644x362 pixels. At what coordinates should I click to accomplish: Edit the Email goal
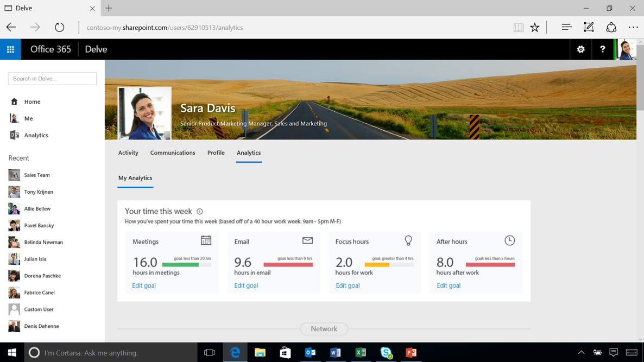tap(245, 285)
